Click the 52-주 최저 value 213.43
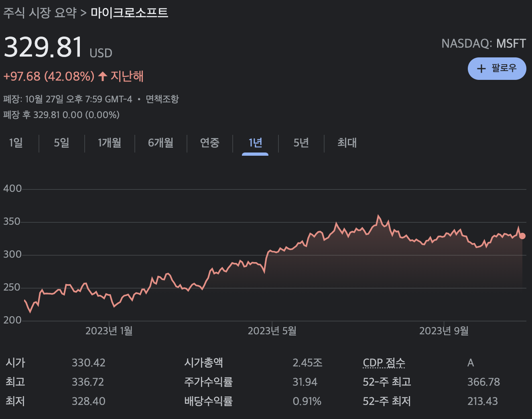The image size is (532, 419). [x=483, y=401]
